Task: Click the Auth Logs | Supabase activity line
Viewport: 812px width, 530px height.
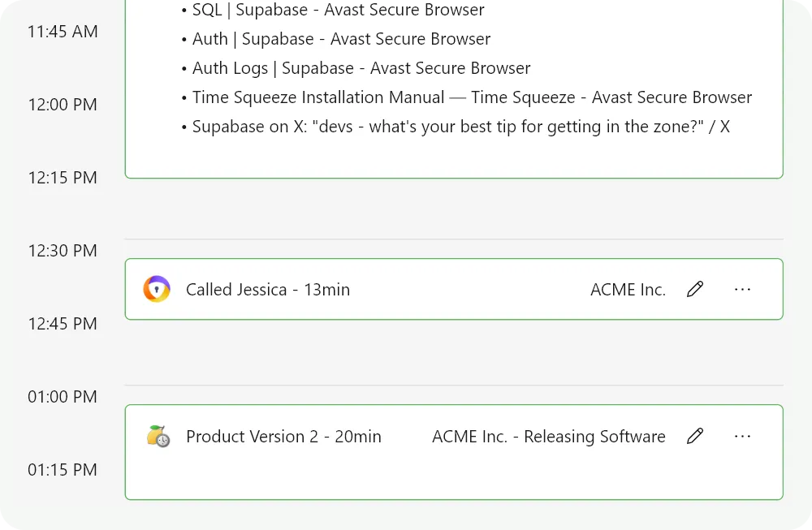Action: pyautogui.click(x=361, y=68)
